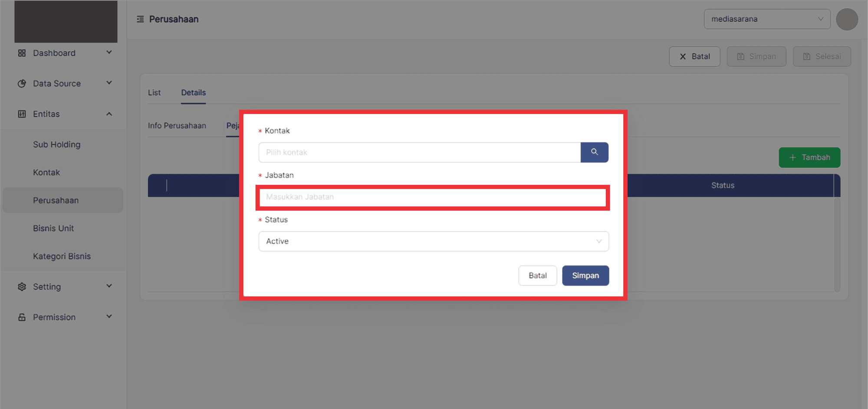Open the user avatar circle
868x409 pixels.
(x=847, y=19)
